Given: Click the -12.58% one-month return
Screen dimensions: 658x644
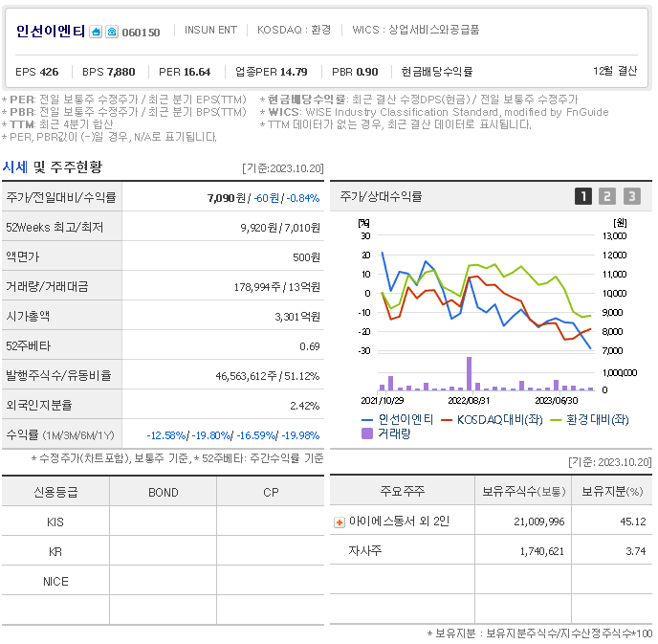Looking at the screenshot, I should [166, 435].
